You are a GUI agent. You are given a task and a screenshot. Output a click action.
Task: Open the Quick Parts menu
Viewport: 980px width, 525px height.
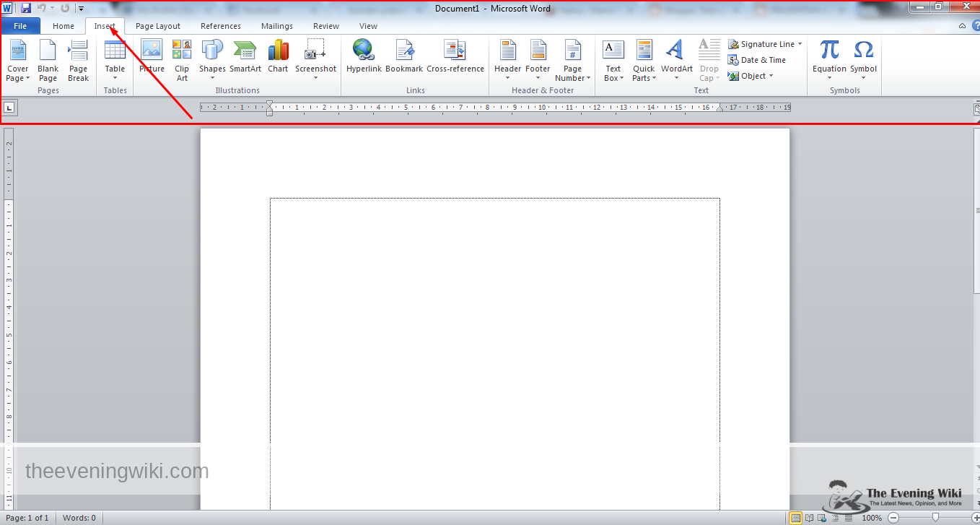click(x=644, y=61)
